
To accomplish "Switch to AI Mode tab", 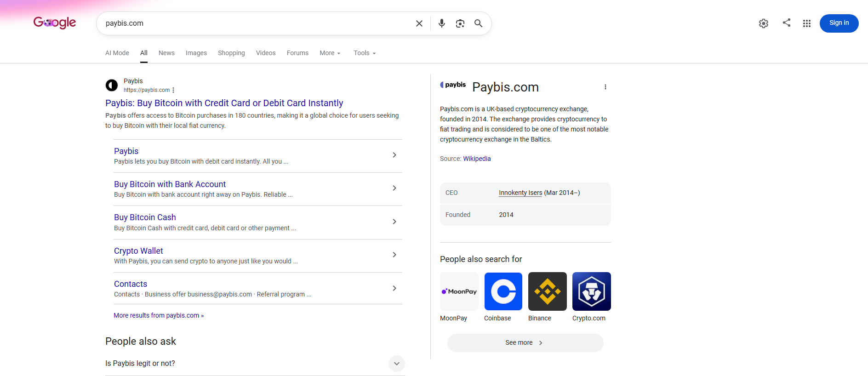I will [117, 53].
